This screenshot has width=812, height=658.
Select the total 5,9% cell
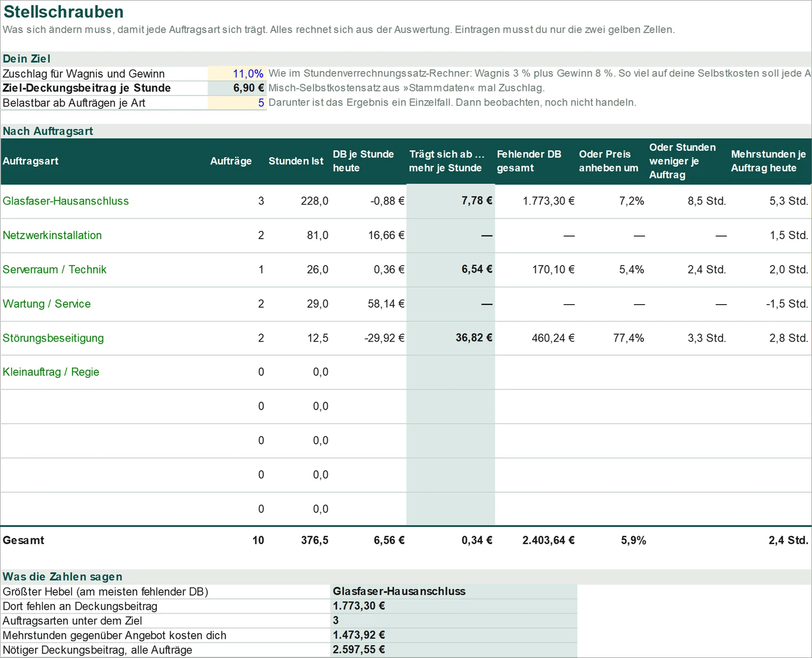click(x=612, y=540)
